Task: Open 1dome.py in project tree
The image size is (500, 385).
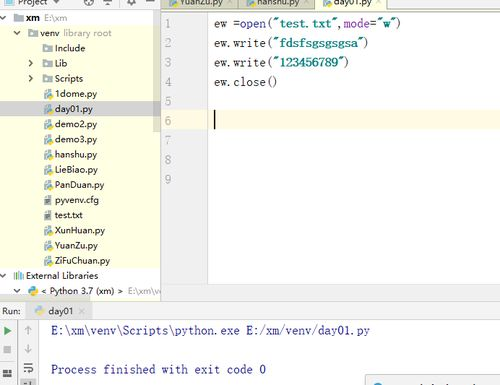Action: [x=76, y=94]
